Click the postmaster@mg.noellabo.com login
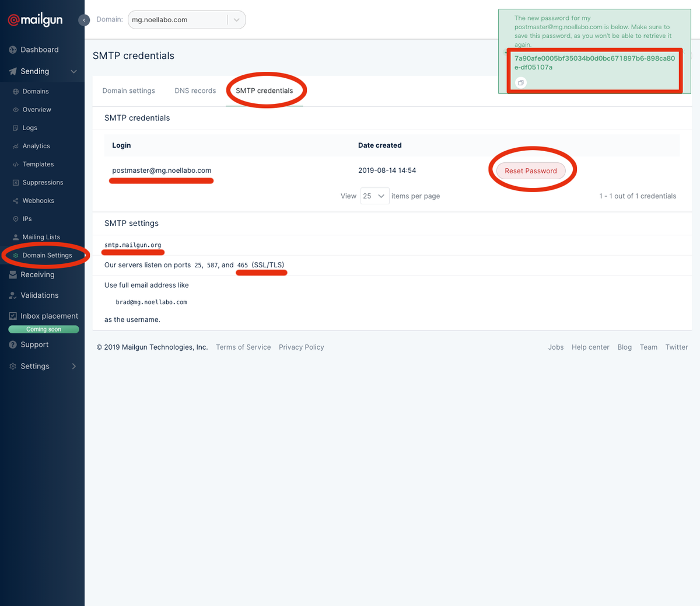Image resolution: width=700 pixels, height=606 pixels. coord(162,170)
